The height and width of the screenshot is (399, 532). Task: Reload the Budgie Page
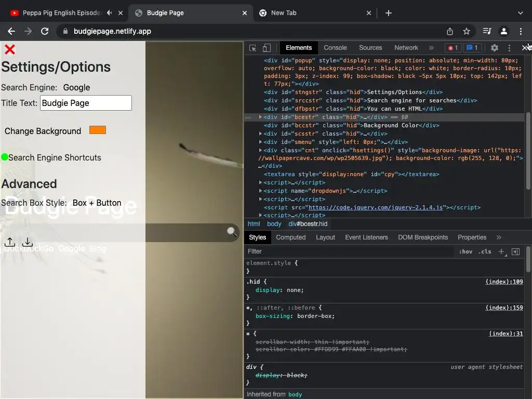(x=45, y=31)
